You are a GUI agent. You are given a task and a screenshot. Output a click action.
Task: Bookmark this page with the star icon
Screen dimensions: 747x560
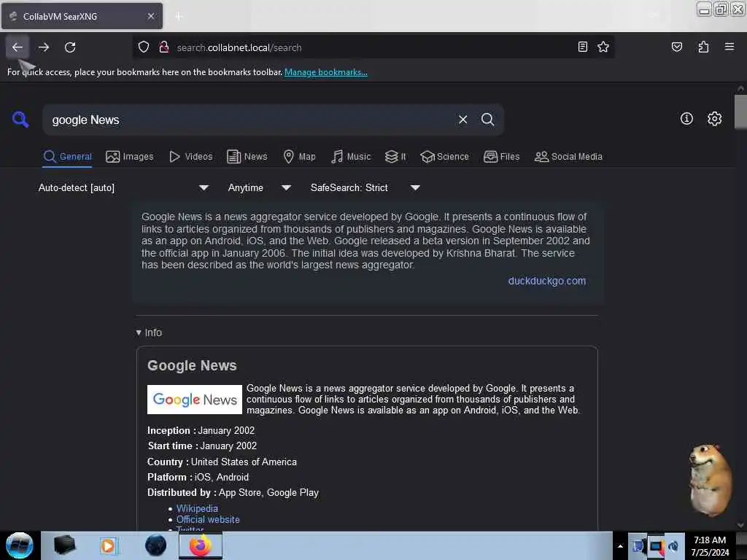(x=603, y=47)
